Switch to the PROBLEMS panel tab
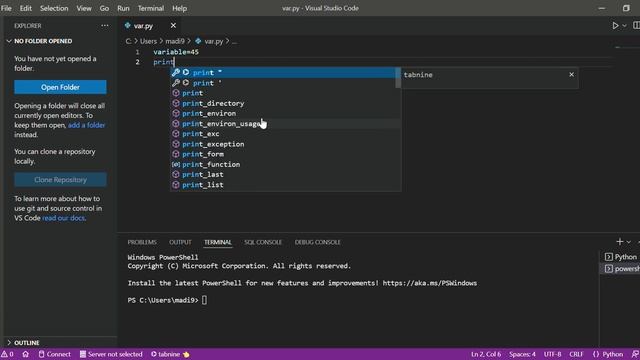The image size is (640, 360). point(142,242)
